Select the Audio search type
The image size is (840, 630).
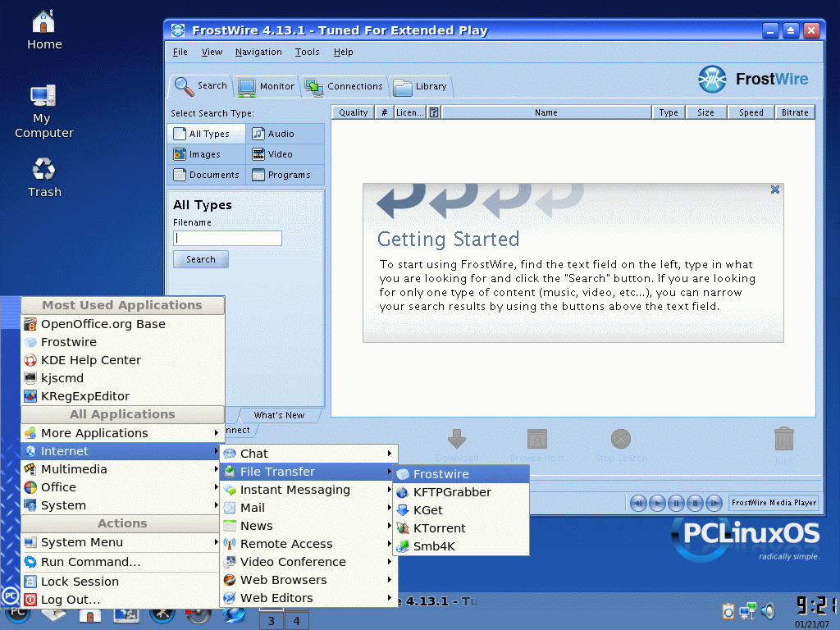pyautogui.click(x=285, y=134)
